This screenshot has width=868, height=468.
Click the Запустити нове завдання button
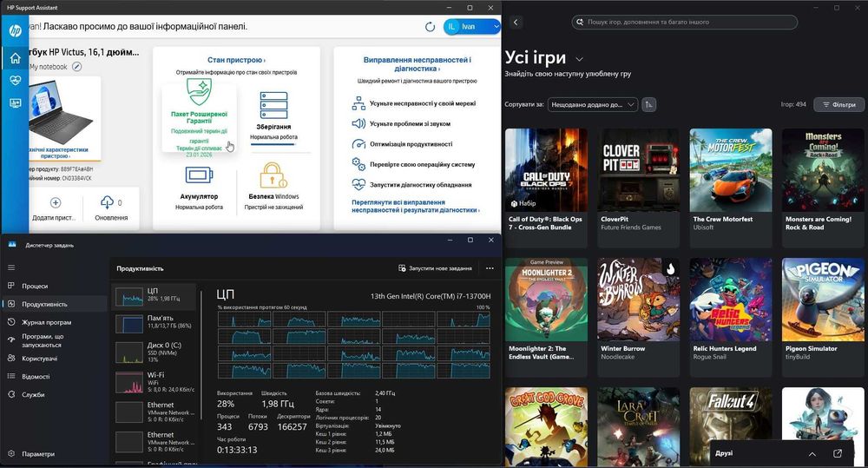point(435,268)
